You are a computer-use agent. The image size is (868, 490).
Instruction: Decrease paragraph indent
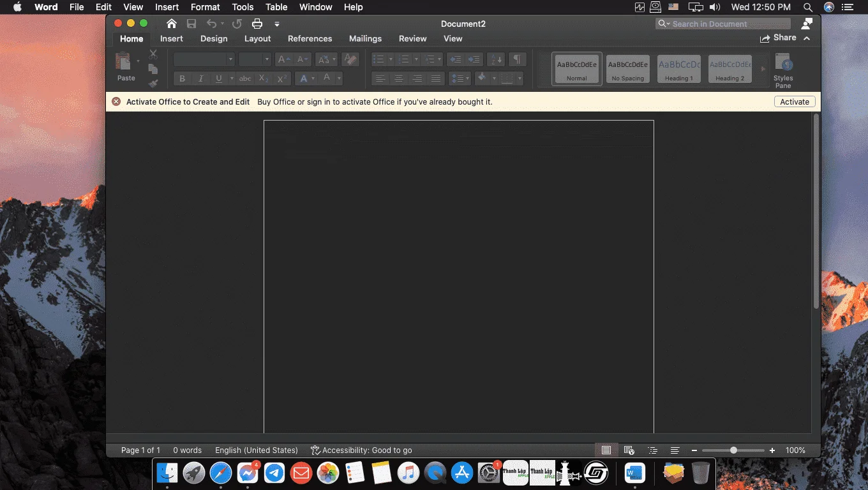(455, 59)
